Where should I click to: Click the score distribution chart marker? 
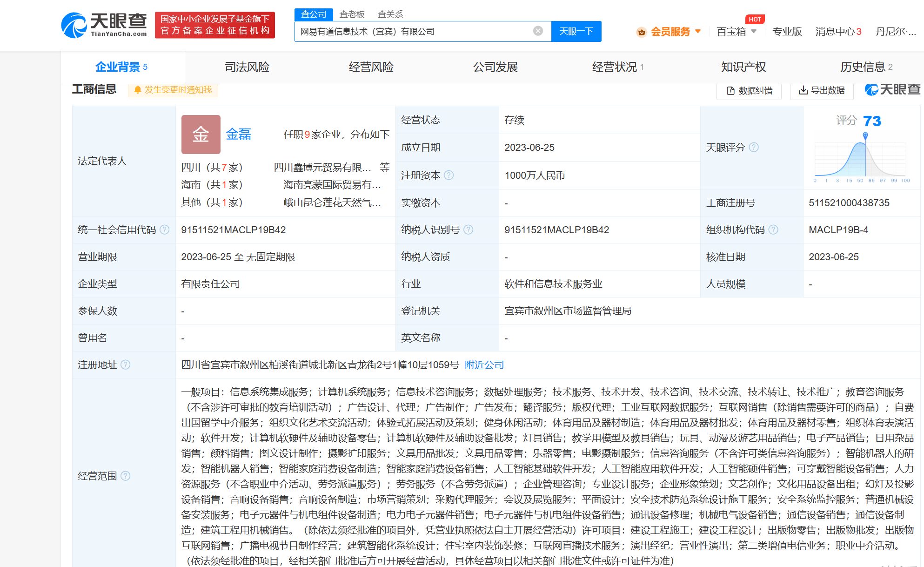point(865,135)
